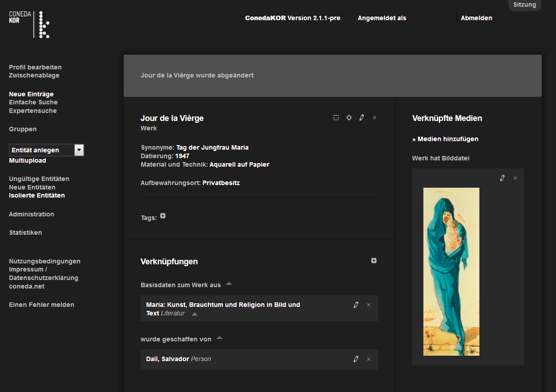Screen dimensions: 556x392
Task: Click the 'Werk hat Bilddatei' label
Action: 441,158
